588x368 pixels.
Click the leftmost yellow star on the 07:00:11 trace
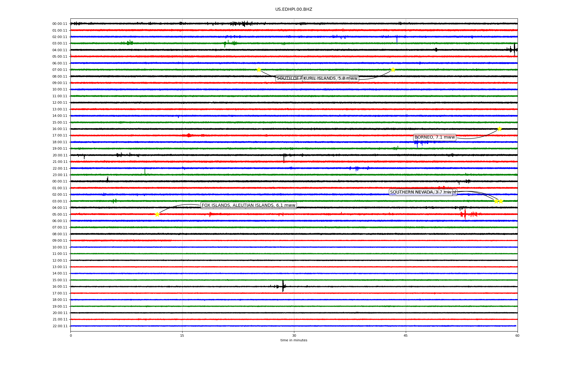point(259,70)
